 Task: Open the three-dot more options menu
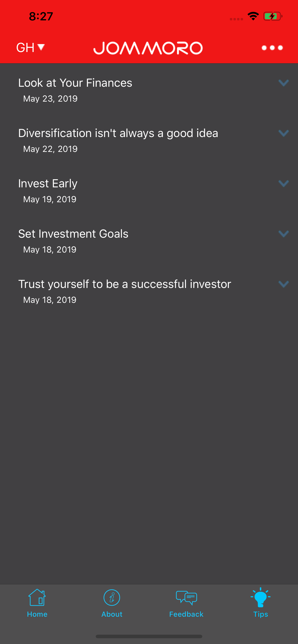point(272,48)
